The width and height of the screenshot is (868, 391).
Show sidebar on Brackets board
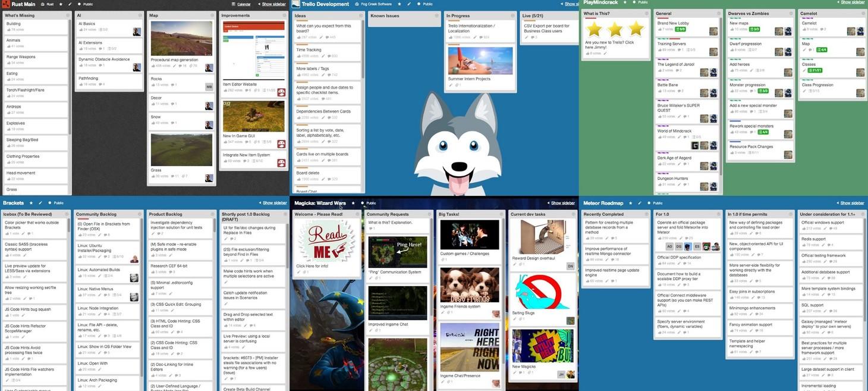(x=273, y=203)
